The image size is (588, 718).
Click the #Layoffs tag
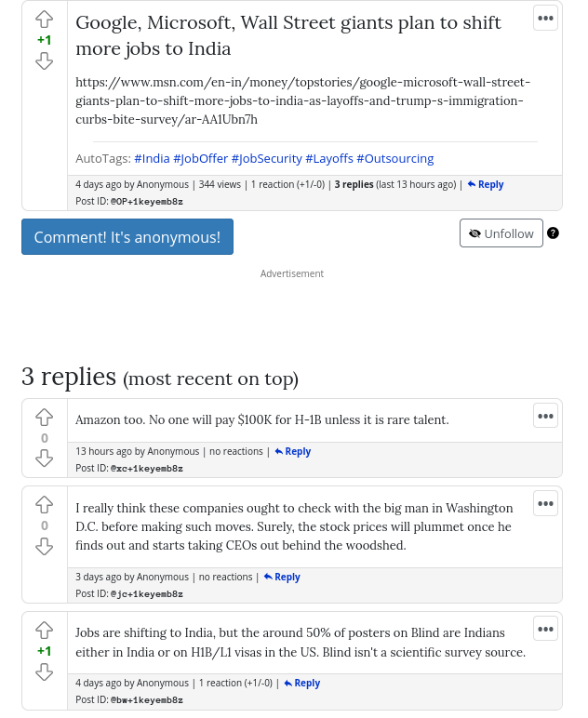pos(329,158)
